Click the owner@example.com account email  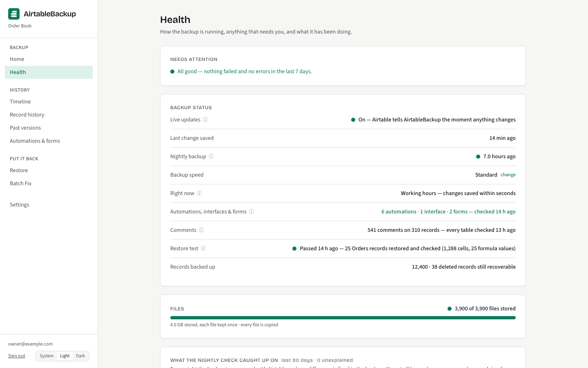31,344
